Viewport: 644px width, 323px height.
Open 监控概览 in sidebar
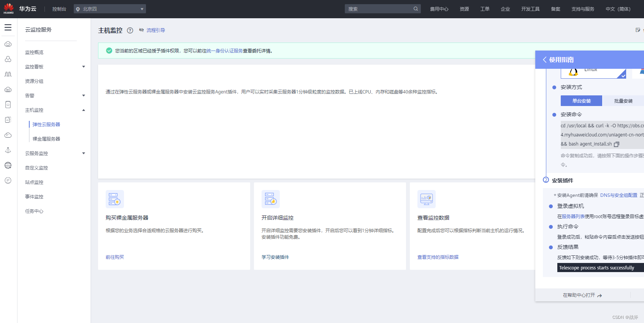coord(34,52)
